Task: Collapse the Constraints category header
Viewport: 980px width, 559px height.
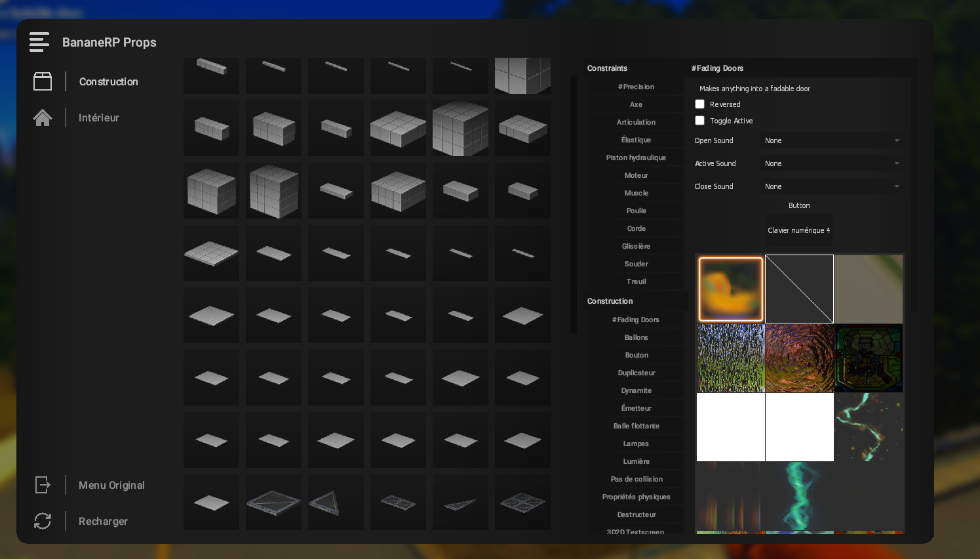Action: pos(635,68)
